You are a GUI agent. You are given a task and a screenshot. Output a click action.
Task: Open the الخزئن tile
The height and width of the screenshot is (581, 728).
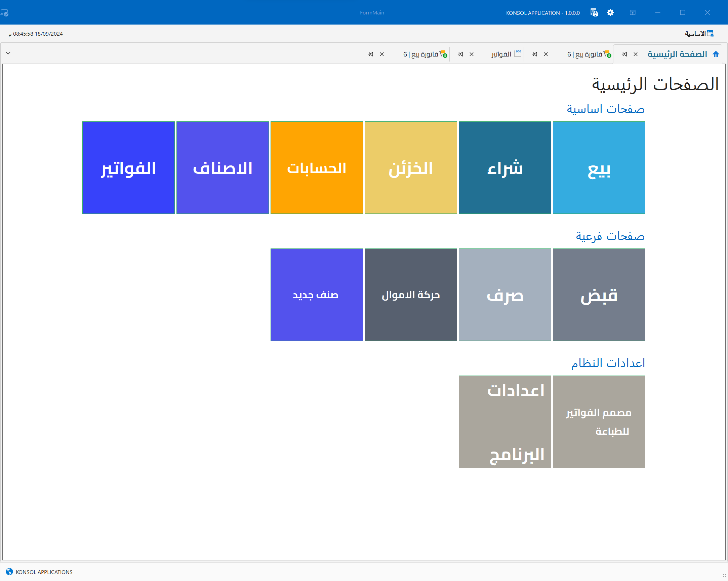411,167
